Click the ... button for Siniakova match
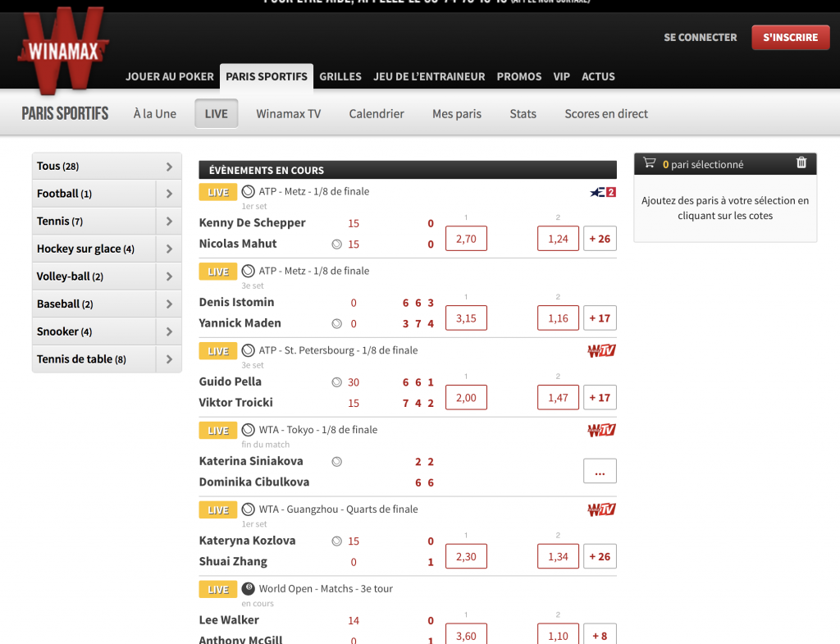 [600, 471]
